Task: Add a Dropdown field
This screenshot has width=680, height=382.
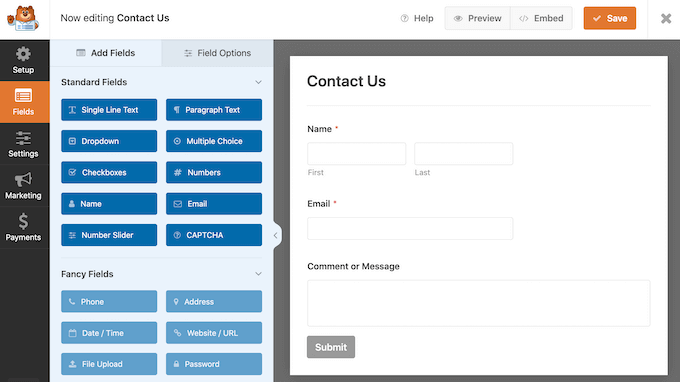Action: (x=109, y=141)
